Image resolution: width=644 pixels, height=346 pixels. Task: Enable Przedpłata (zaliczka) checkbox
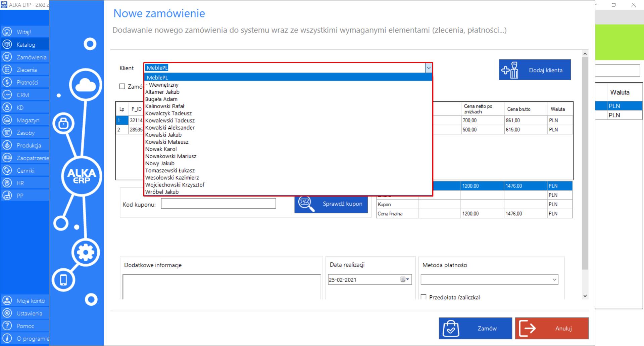click(x=424, y=297)
